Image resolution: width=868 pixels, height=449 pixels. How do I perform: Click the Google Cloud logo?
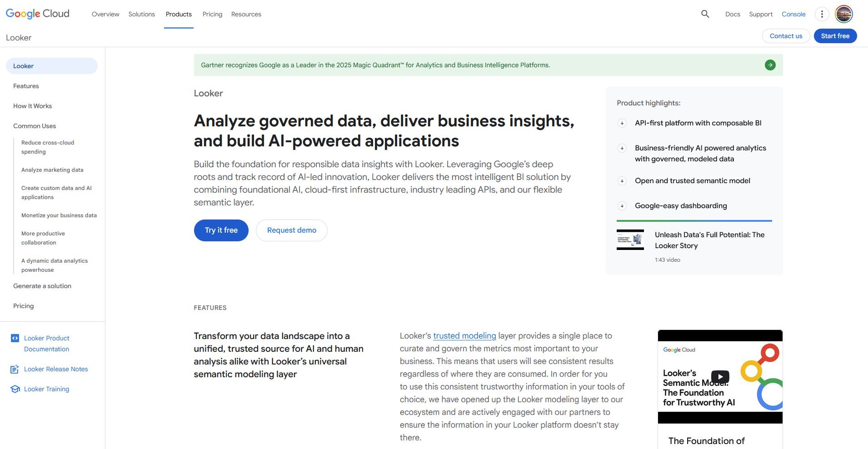(38, 14)
